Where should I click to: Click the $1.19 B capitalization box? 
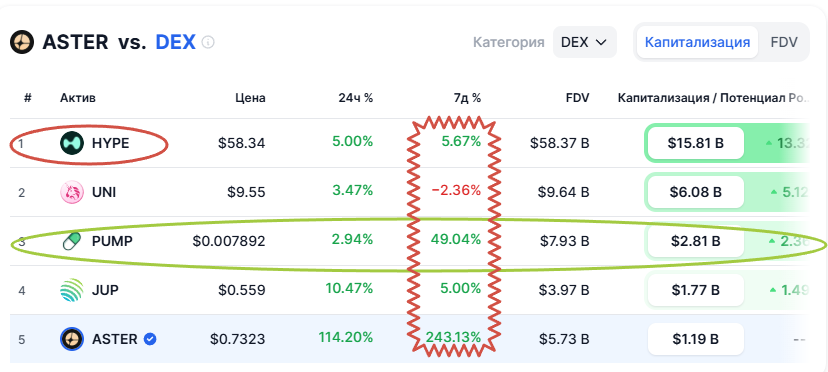pyautogui.click(x=695, y=339)
